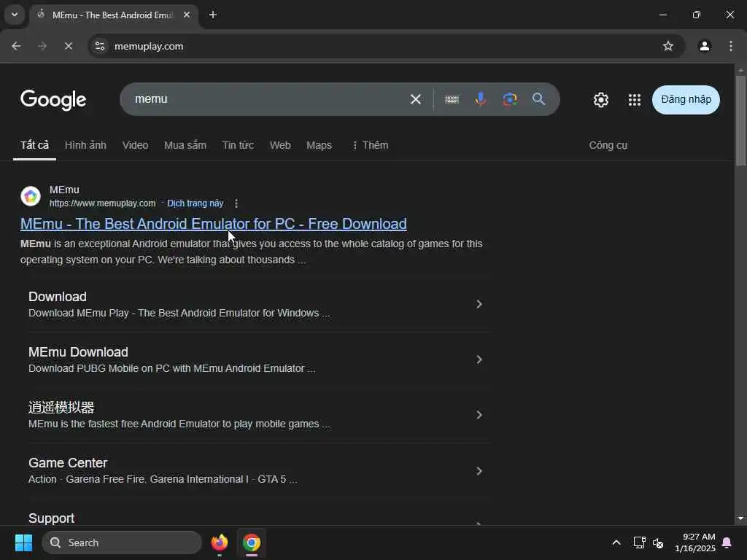Click the MEmu site favicon
The width and height of the screenshot is (747, 560).
(x=31, y=196)
